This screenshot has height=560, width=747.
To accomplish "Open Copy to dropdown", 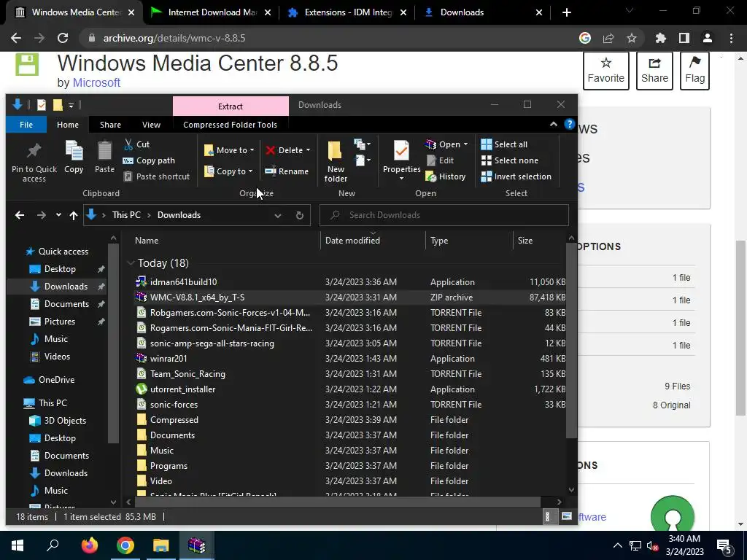I will point(228,171).
